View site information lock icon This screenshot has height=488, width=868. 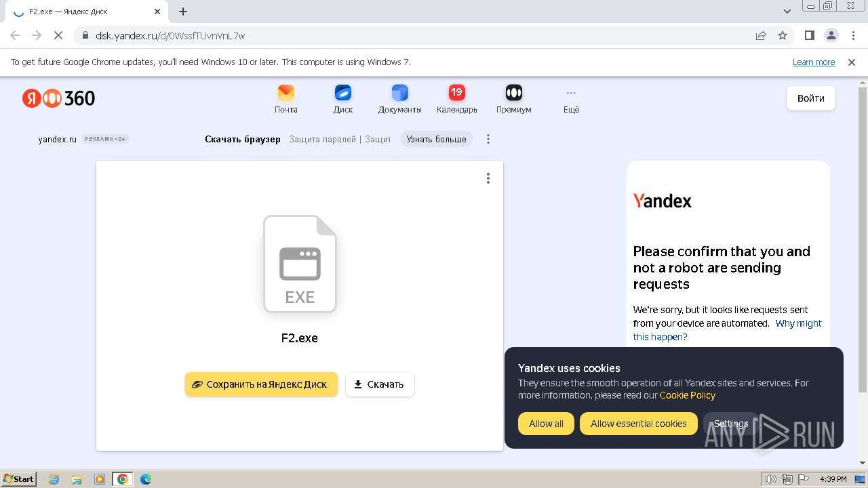[x=85, y=36]
